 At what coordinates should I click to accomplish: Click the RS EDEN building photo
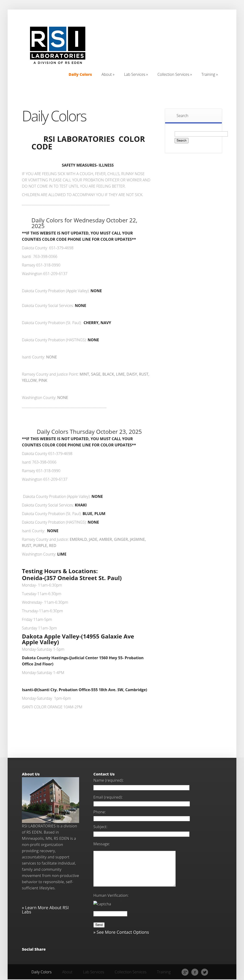(50, 800)
